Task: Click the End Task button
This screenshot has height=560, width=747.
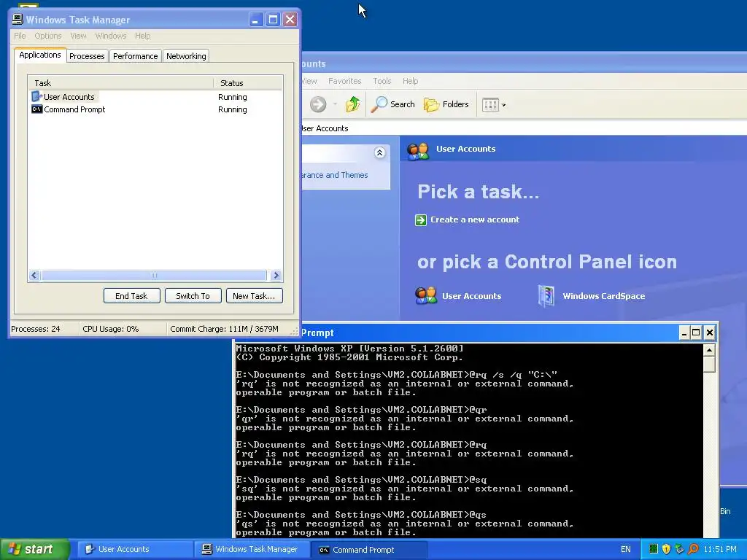Action: [x=131, y=296]
